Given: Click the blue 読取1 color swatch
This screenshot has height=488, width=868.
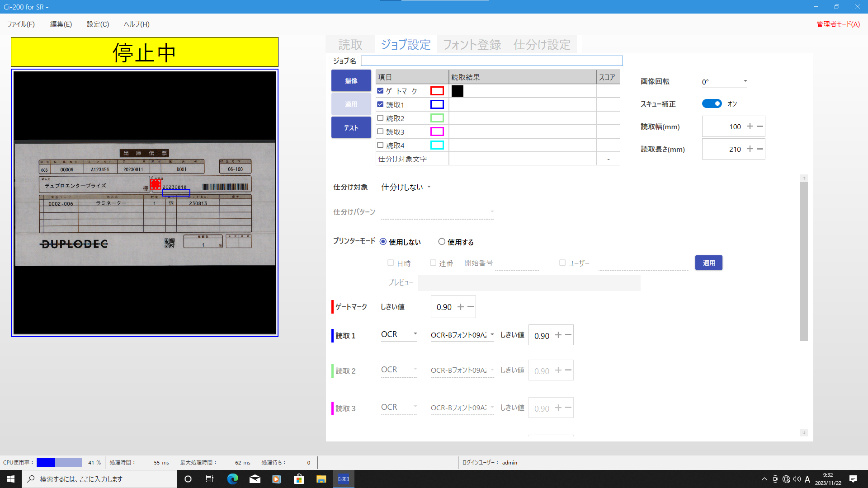Looking at the screenshot, I should (437, 104).
